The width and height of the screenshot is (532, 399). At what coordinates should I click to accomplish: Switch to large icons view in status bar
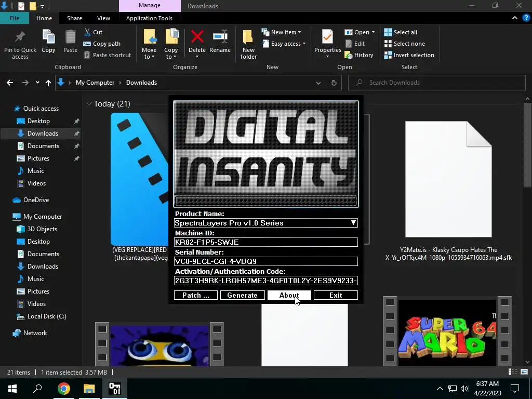pos(525,372)
